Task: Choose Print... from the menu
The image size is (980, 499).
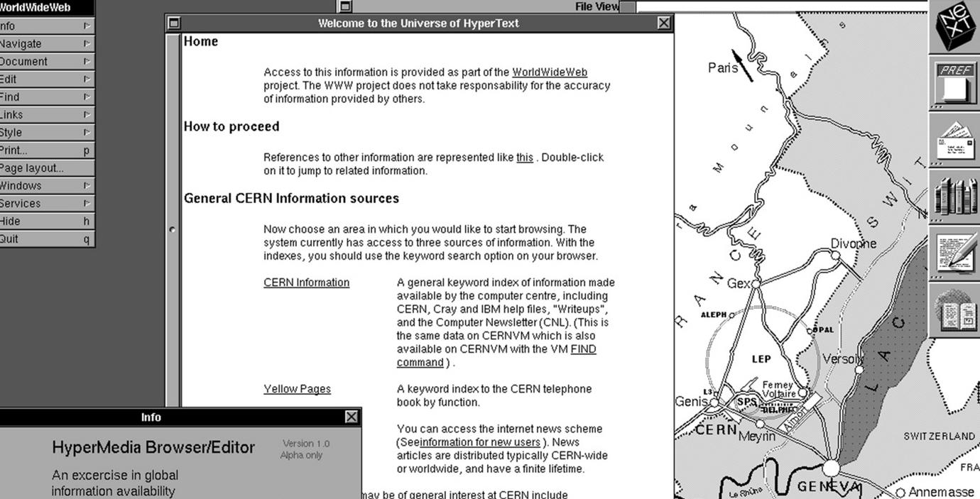Action: click(x=46, y=150)
